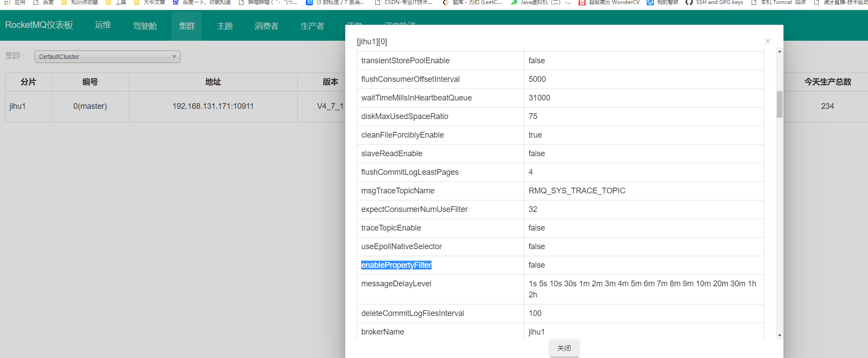
Task: Click the value 32
Action: tap(533, 209)
